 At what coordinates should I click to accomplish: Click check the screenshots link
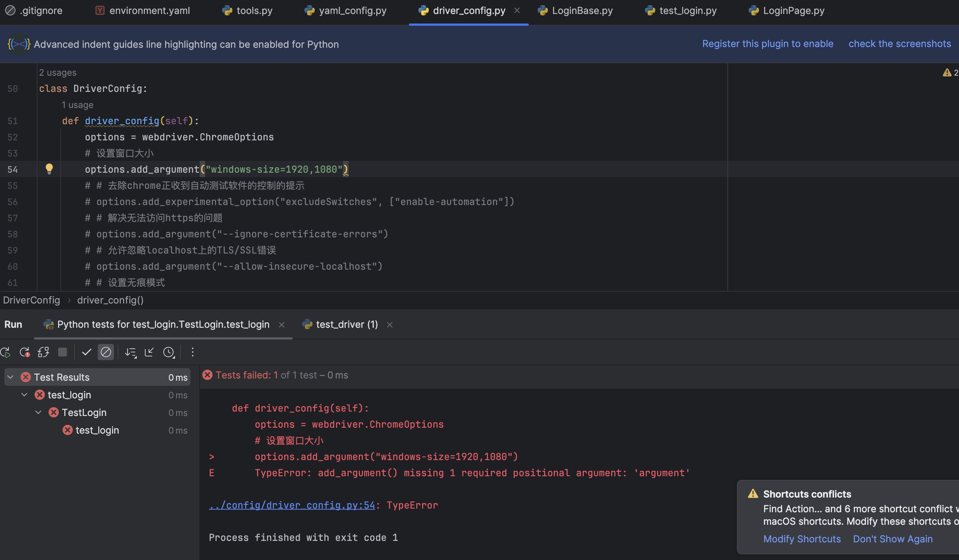[900, 44]
